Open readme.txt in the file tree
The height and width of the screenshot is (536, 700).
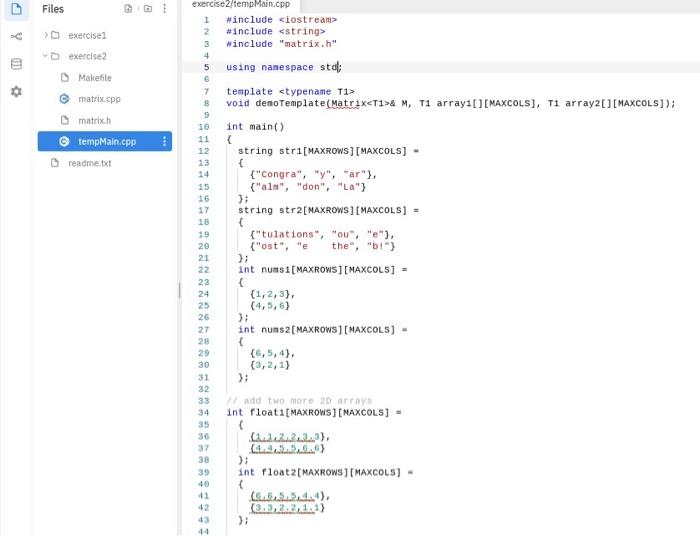point(90,163)
